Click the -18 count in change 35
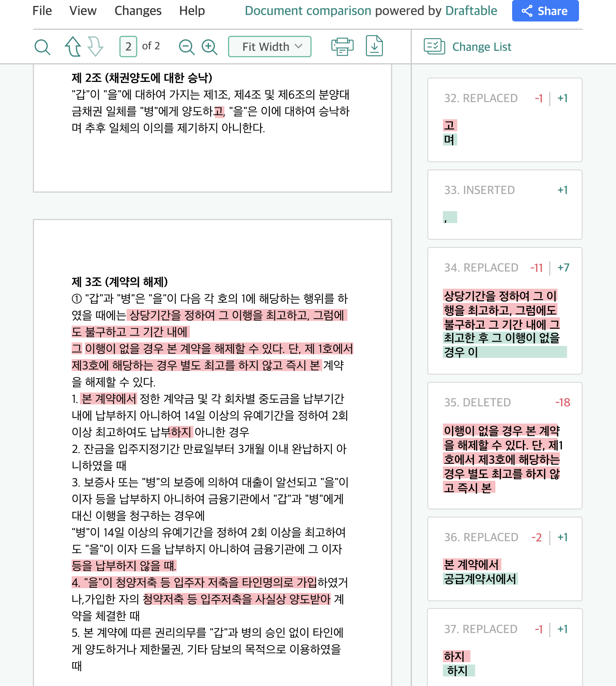The width and height of the screenshot is (616, 686). tap(563, 402)
